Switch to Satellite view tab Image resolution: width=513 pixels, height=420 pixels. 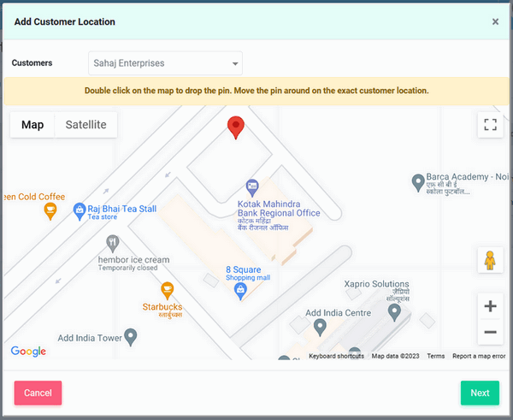coord(85,125)
